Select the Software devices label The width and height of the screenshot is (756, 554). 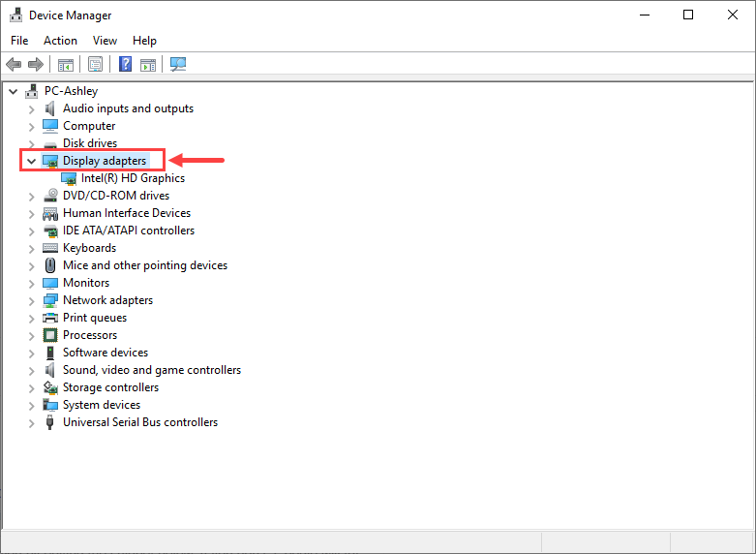(106, 353)
